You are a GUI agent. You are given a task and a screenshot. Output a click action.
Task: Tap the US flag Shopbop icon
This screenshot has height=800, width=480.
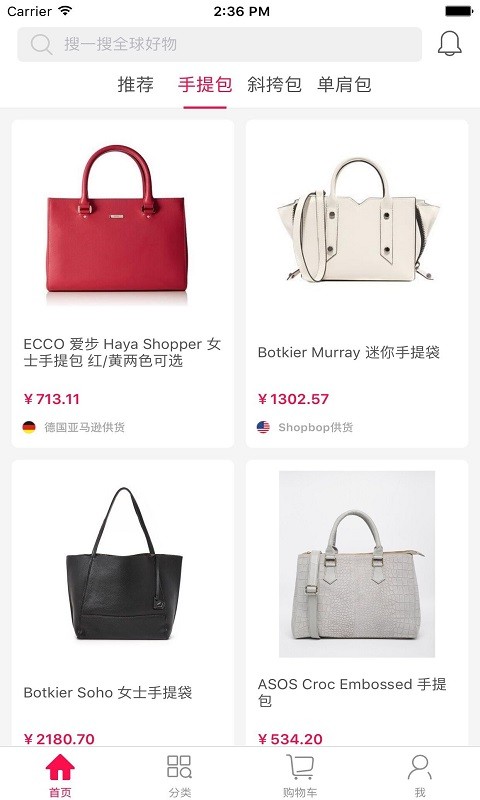pos(263,427)
